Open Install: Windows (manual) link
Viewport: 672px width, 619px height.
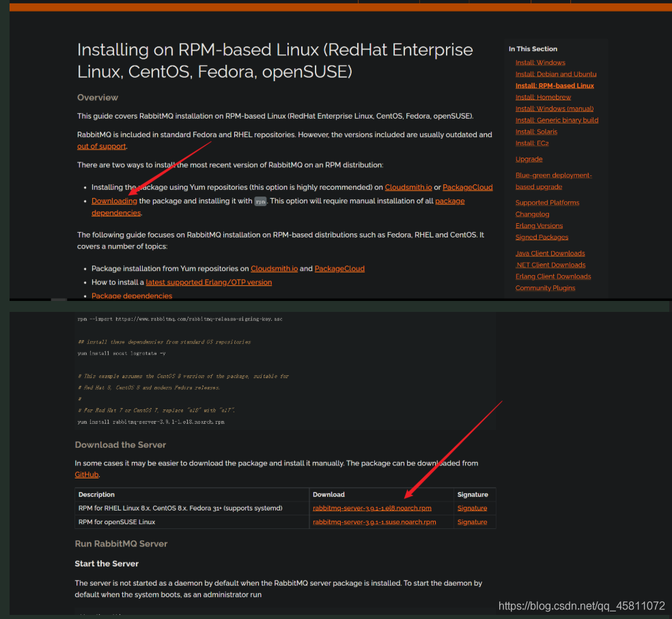point(554,109)
